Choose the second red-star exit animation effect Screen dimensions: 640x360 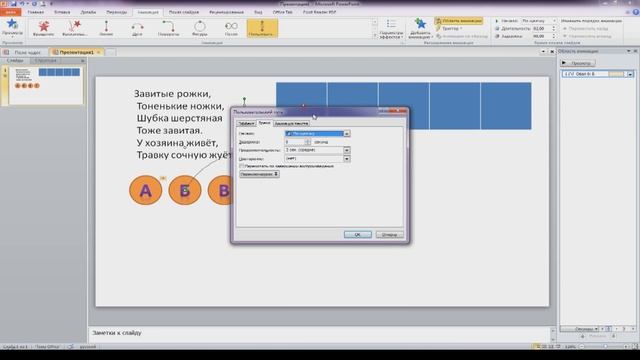tap(74, 29)
